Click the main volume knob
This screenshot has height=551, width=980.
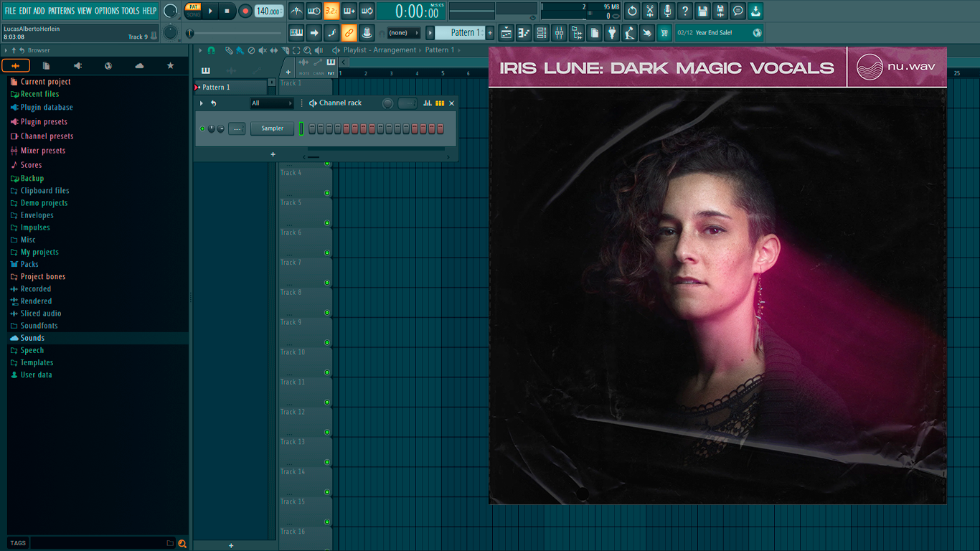point(170,11)
